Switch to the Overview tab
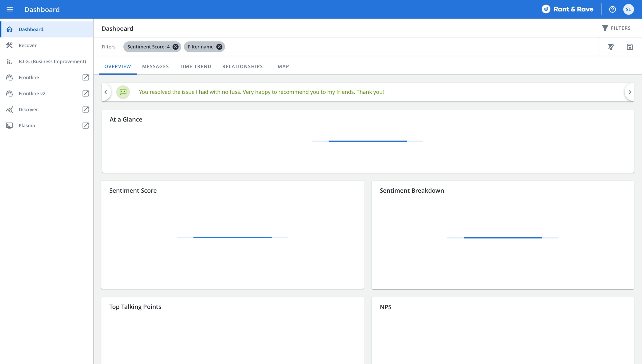 click(x=118, y=67)
